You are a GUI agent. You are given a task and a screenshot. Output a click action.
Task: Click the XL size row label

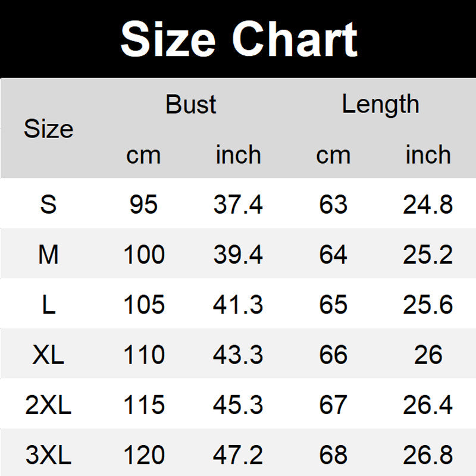click(x=48, y=355)
